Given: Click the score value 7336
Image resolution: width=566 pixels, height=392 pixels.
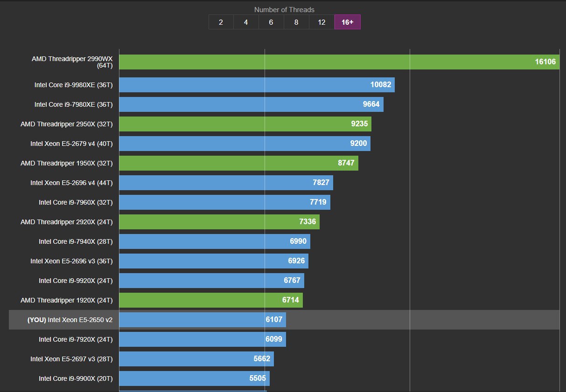Looking at the screenshot, I should 307,222.
